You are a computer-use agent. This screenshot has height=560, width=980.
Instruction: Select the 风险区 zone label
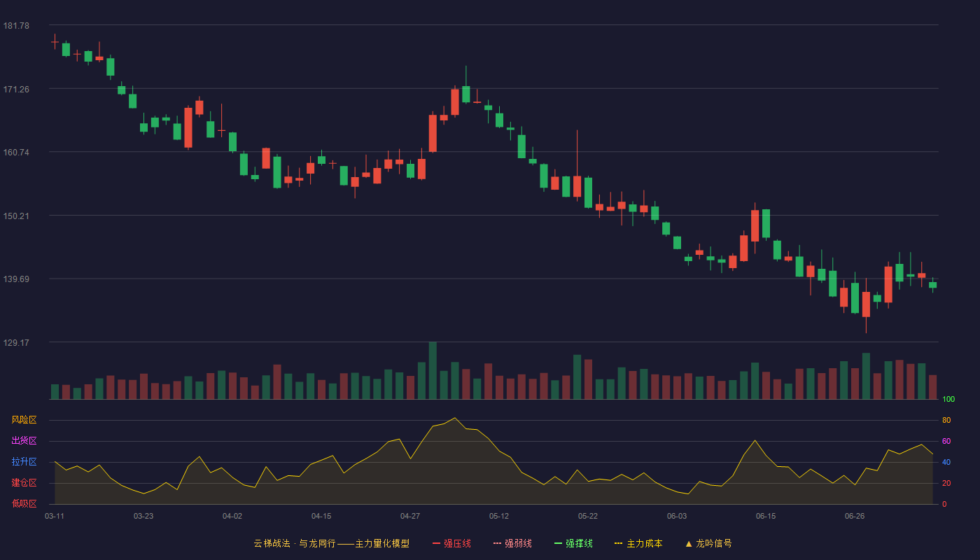click(x=24, y=420)
